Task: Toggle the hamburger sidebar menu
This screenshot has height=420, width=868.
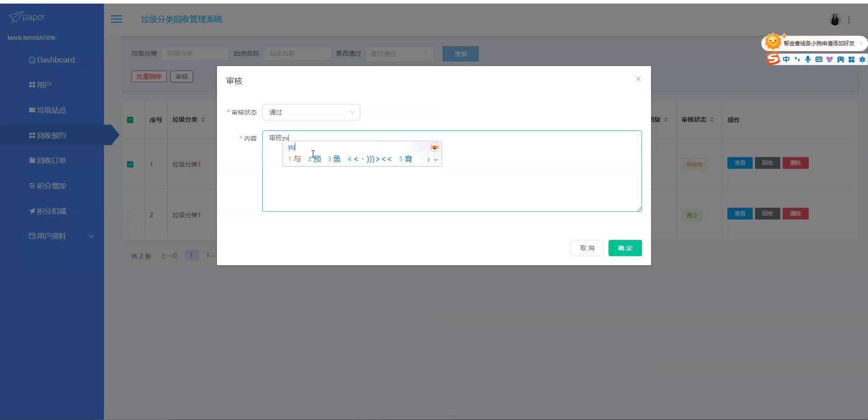Action: coord(116,19)
